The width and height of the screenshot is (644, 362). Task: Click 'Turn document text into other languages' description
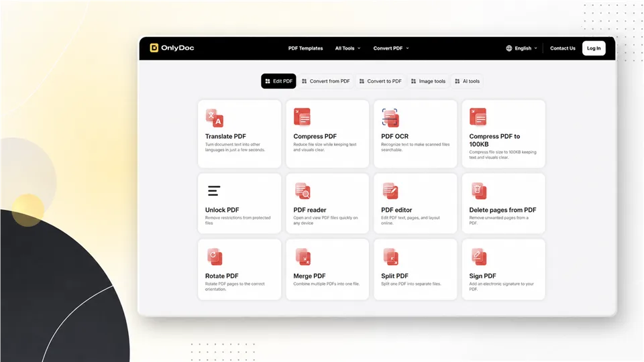point(235,147)
